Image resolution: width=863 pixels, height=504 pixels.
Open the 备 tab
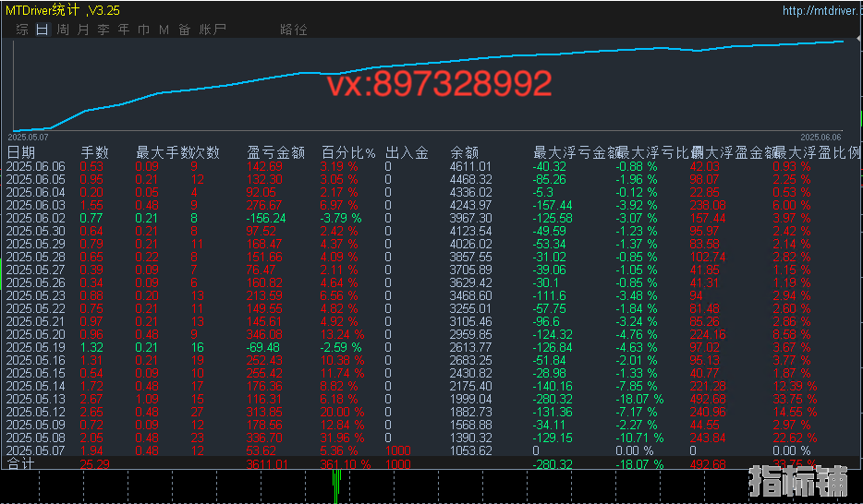coord(185,30)
